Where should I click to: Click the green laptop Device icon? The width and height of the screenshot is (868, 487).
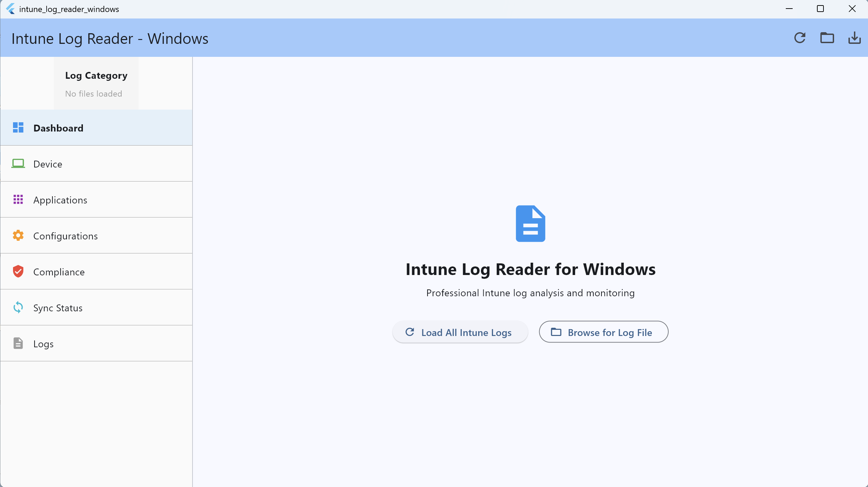(18, 164)
